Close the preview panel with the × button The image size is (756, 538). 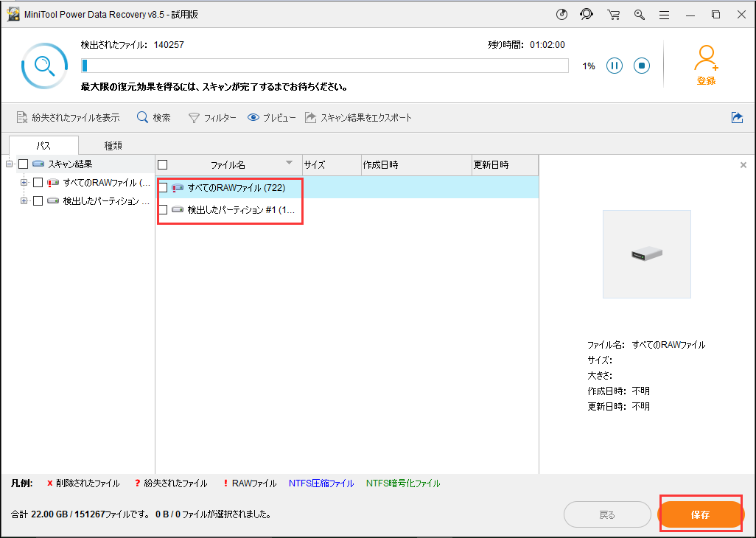pos(743,164)
